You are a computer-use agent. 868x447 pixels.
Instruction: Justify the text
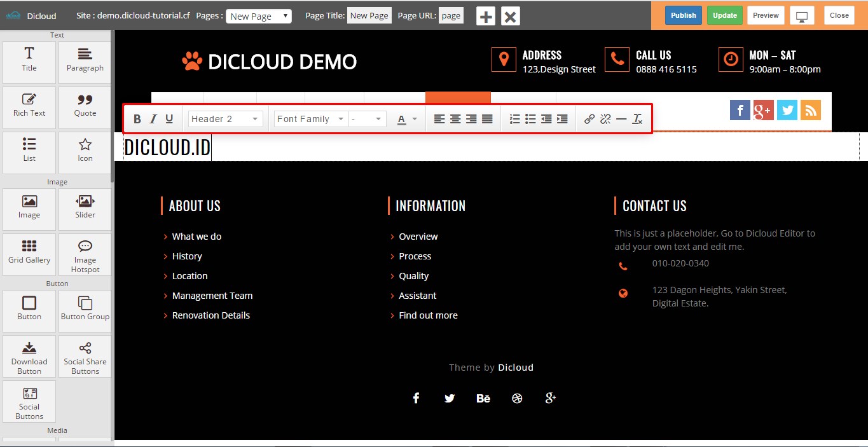(487, 119)
